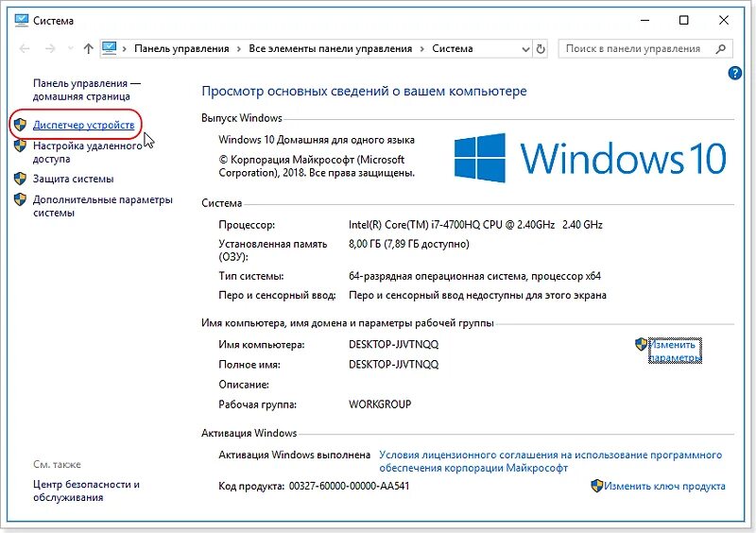Click the computer name DESKTOP-JJVTNQQ next to Имя компьютера
The image size is (756, 533).
(x=393, y=344)
